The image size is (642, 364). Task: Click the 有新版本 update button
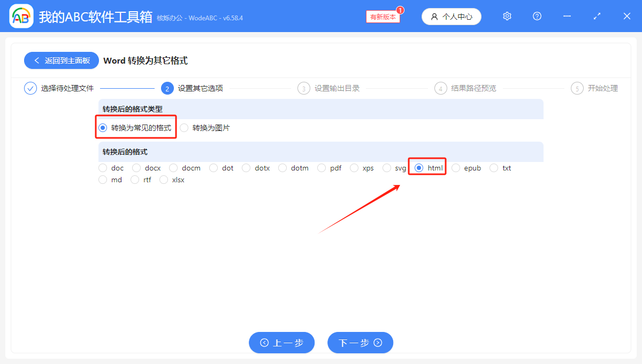coord(382,17)
